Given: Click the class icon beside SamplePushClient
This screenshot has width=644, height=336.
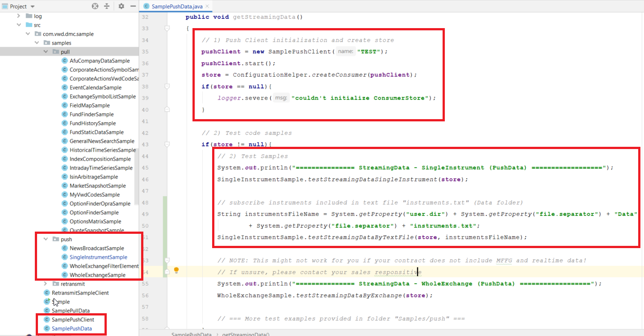Looking at the screenshot, I should point(46,319).
